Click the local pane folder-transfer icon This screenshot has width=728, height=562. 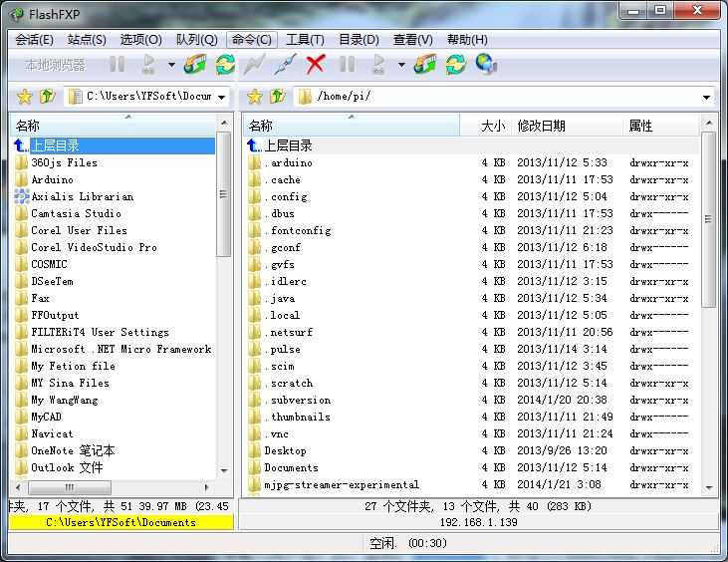tap(195, 64)
